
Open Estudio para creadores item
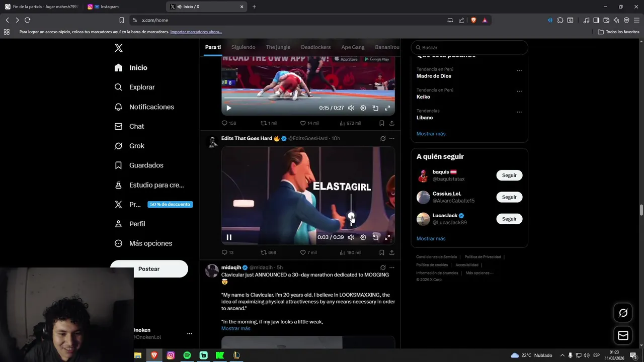click(x=149, y=185)
